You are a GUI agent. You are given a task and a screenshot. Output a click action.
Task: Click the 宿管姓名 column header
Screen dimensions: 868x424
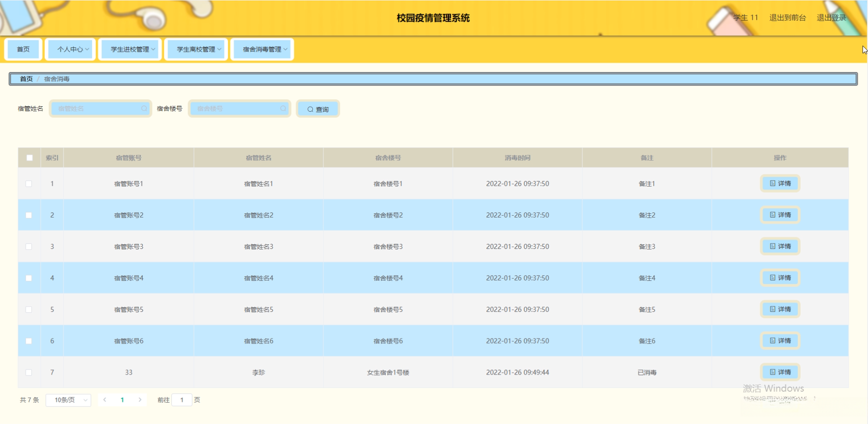click(x=259, y=158)
